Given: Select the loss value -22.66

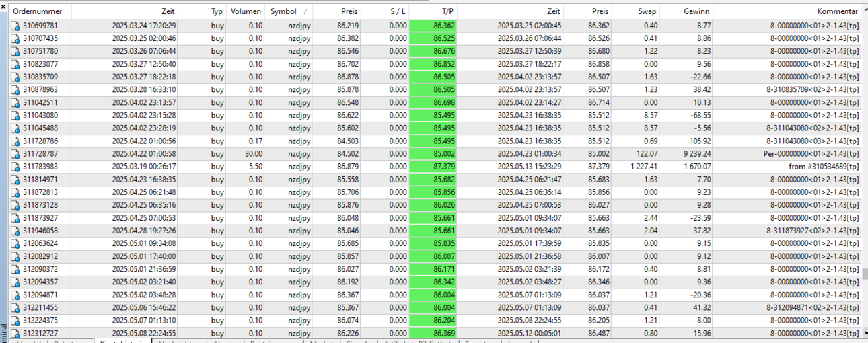Looking at the screenshot, I should coord(700,77).
